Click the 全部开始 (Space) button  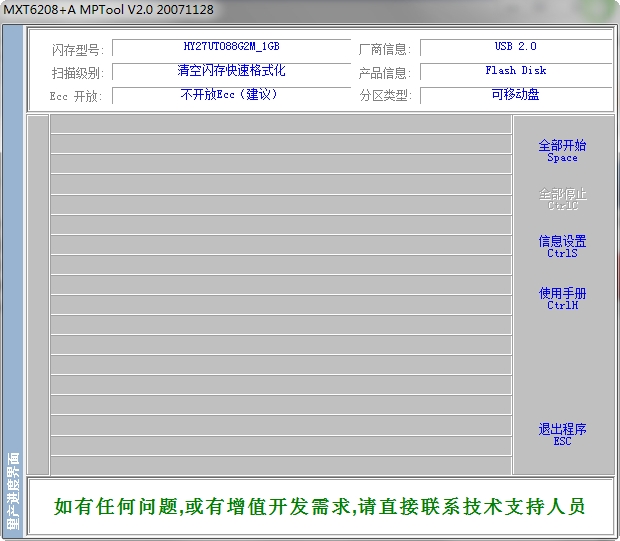click(x=562, y=150)
